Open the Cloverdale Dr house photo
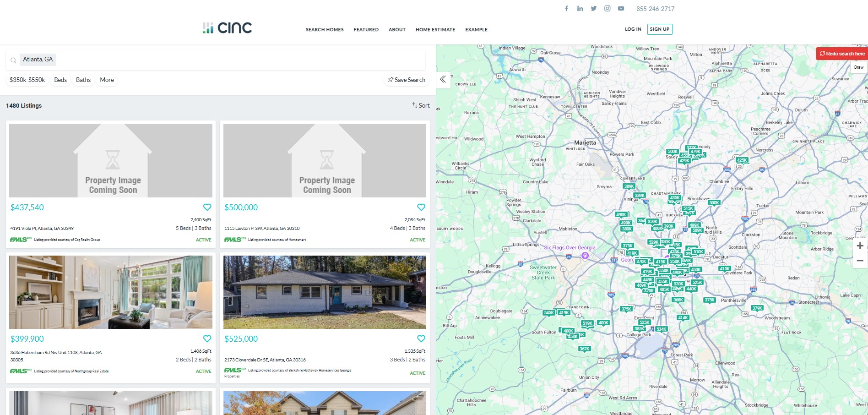 click(325, 292)
